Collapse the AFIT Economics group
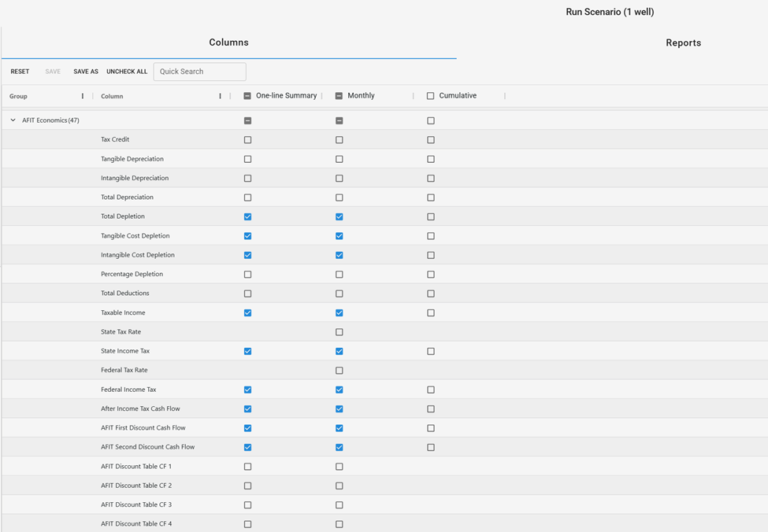The width and height of the screenshot is (768, 532). [13, 120]
